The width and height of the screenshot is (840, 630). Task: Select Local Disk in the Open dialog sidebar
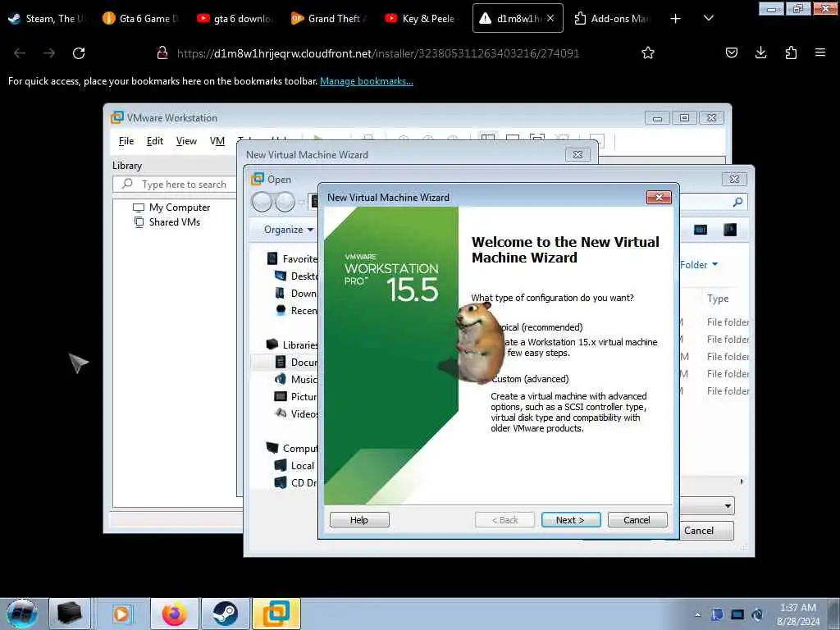pyautogui.click(x=294, y=466)
